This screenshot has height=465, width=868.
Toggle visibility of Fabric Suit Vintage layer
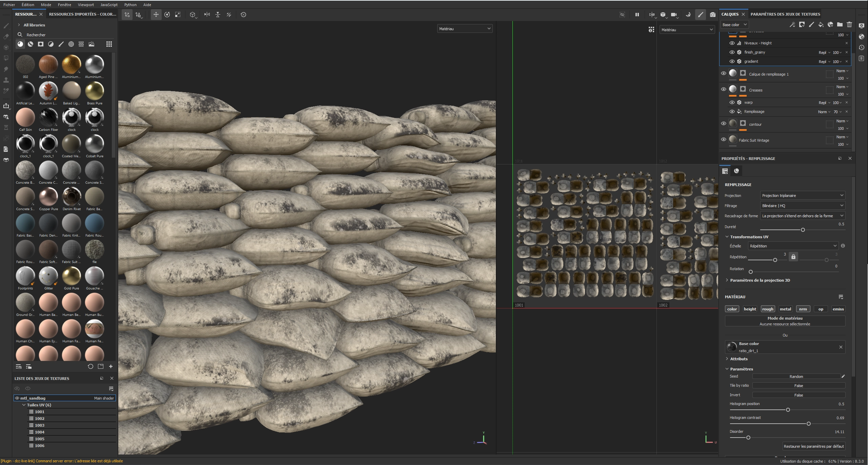723,140
